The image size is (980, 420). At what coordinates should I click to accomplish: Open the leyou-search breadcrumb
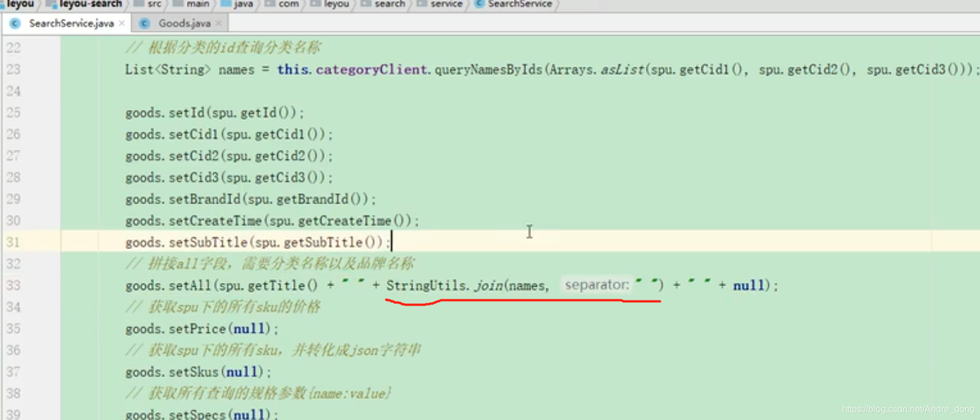tap(84, 4)
